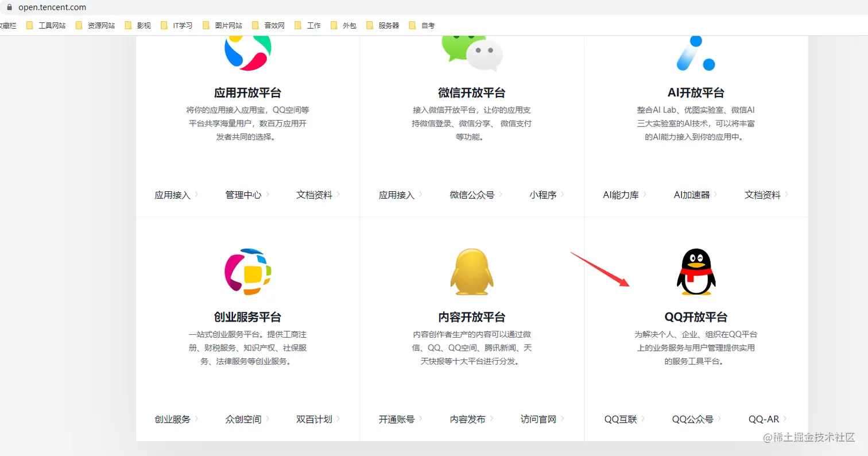Click the 创业服务平台 heading

(247, 317)
